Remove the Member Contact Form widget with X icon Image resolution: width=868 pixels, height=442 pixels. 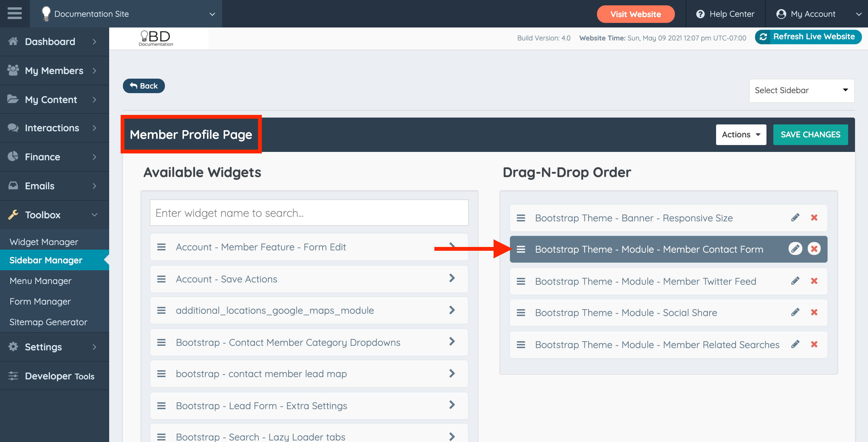tap(814, 249)
